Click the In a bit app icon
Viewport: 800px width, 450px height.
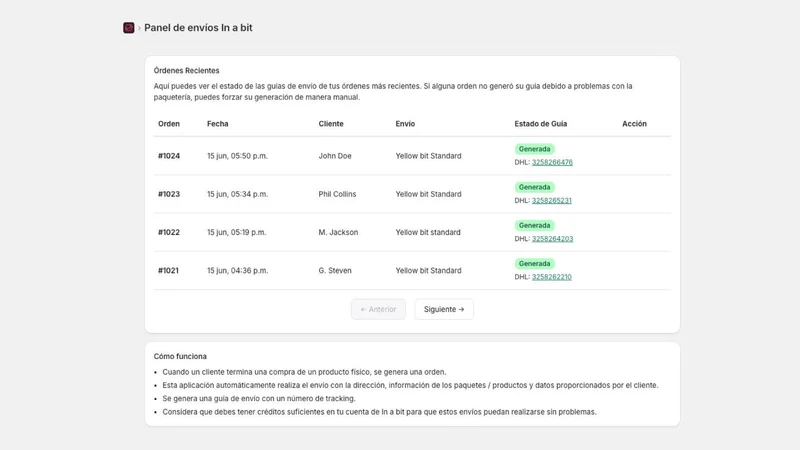point(129,28)
